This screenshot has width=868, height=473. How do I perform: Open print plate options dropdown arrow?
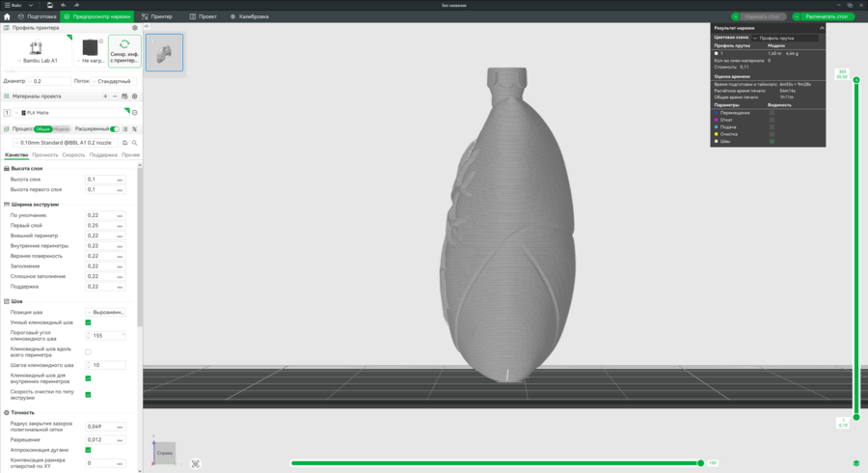coord(796,16)
